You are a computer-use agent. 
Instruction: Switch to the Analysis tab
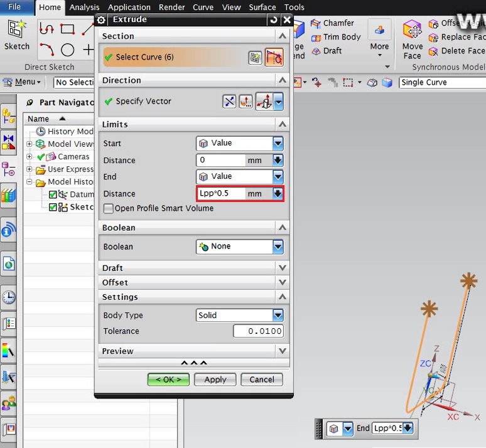pos(84,7)
